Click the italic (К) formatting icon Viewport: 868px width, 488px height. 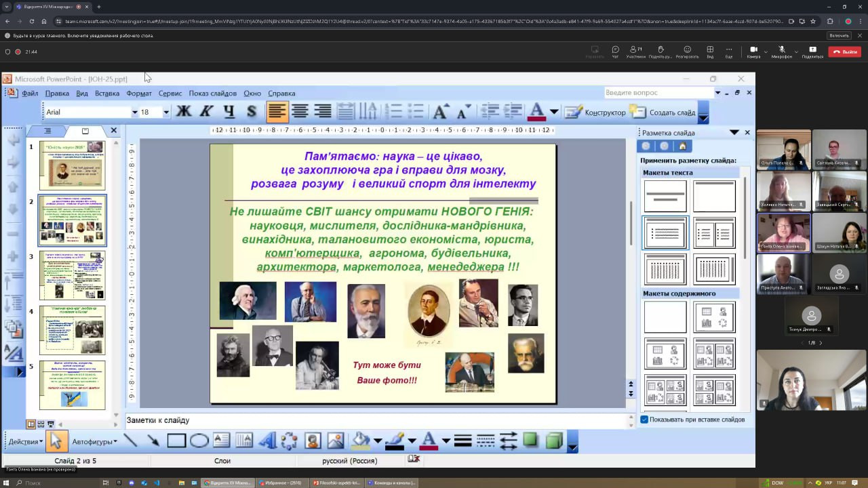click(206, 112)
